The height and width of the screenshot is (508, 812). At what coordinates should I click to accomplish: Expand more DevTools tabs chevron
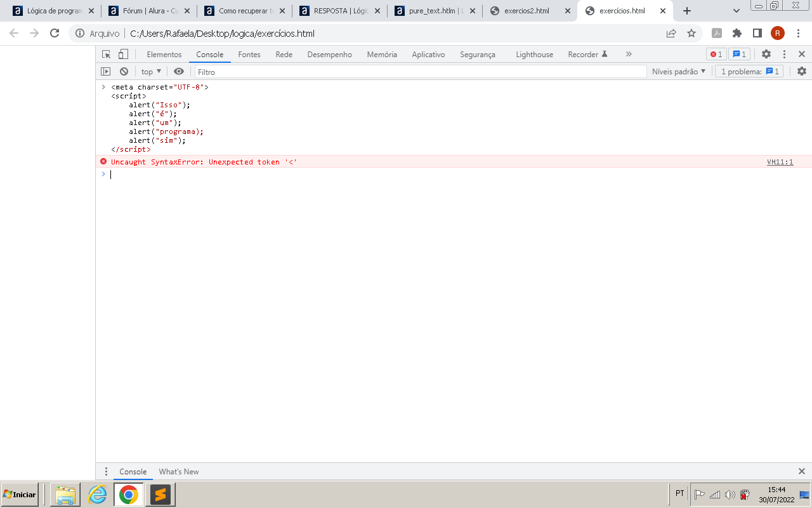click(629, 55)
